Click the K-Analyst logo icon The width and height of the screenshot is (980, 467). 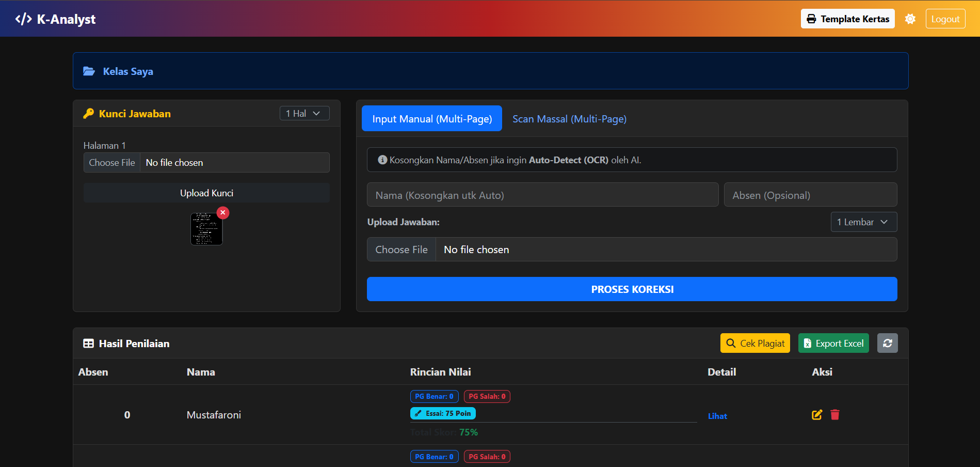[x=23, y=19]
